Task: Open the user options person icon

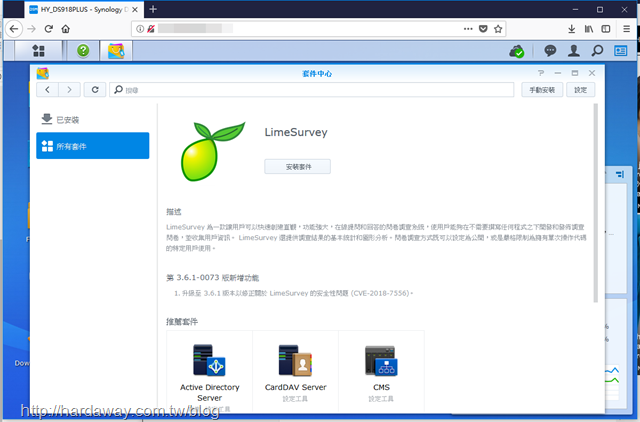Action: (x=574, y=51)
